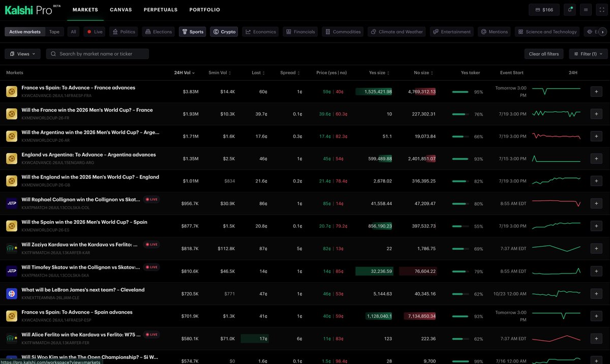Enable the Commodities category filter
Screen dimensions: 610x364
[x=343, y=32]
